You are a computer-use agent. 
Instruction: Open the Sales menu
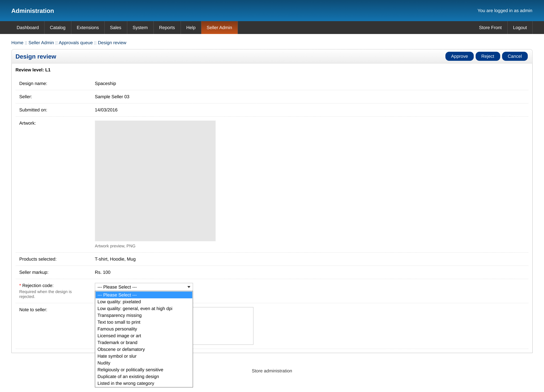(x=115, y=28)
